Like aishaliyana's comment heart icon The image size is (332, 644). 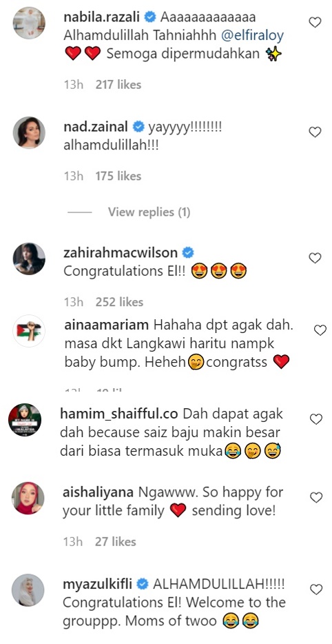pyautogui.click(x=316, y=497)
